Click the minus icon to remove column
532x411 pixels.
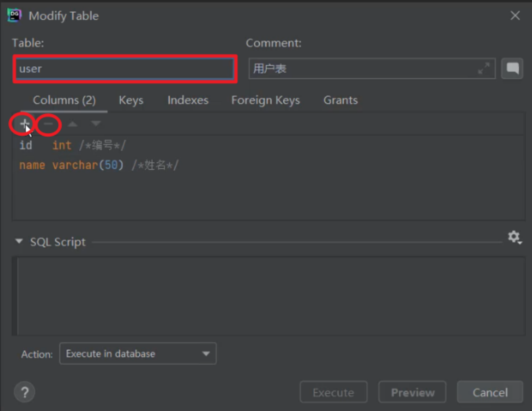(48, 124)
